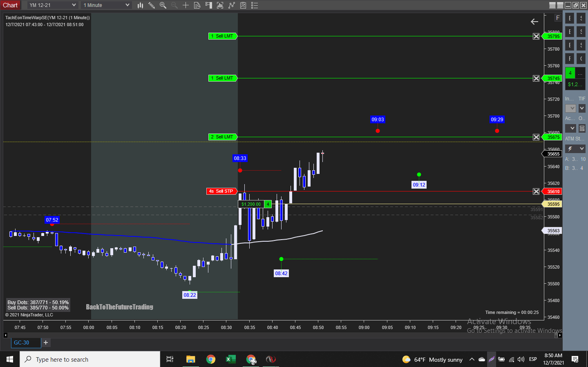The image size is (588, 367).
Task: Open the data box icon
Action: (x=197, y=5)
